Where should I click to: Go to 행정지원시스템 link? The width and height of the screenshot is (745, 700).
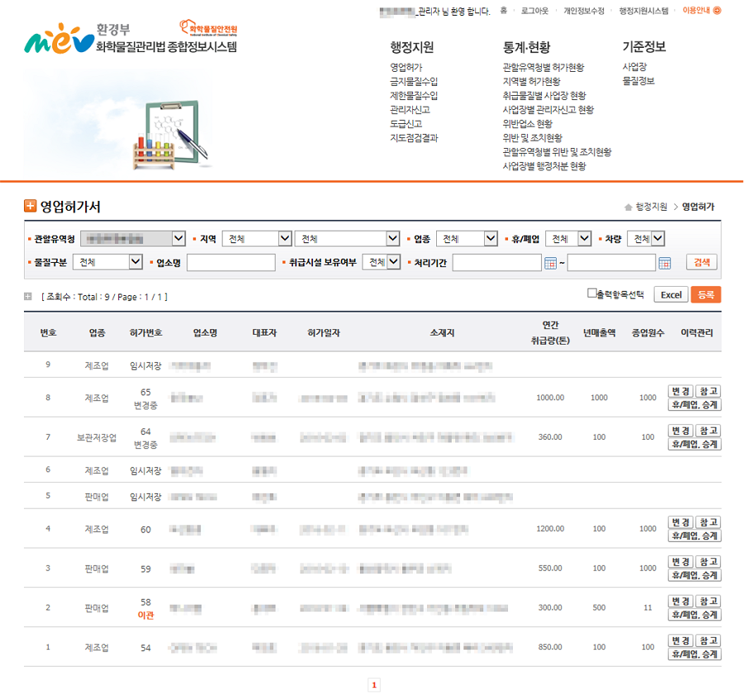click(x=643, y=11)
